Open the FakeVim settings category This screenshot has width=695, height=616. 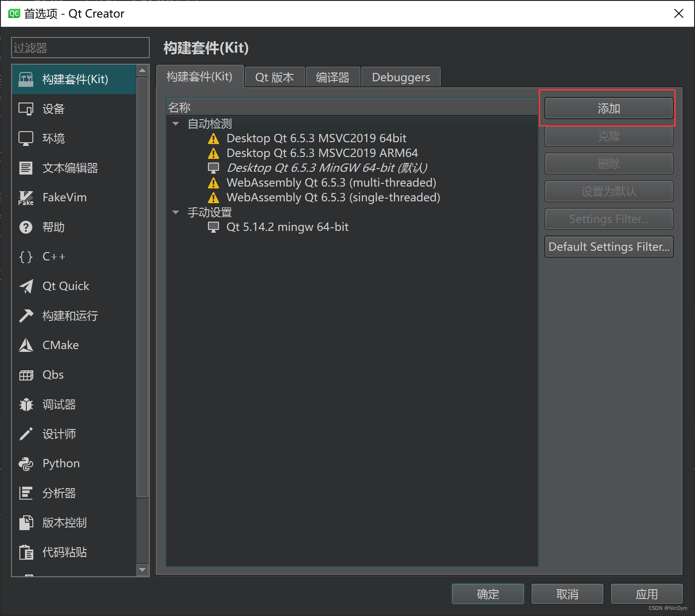pos(74,198)
